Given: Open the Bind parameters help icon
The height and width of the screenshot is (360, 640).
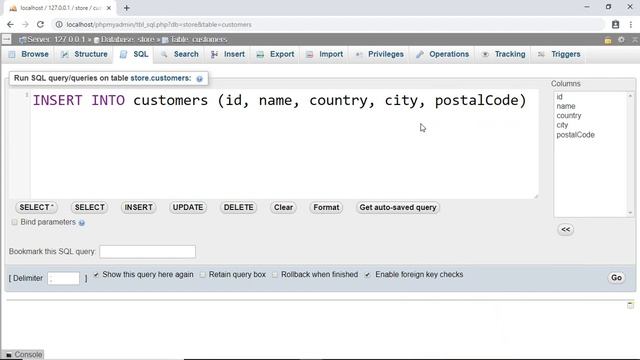Looking at the screenshot, I should [x=82, y=223].
